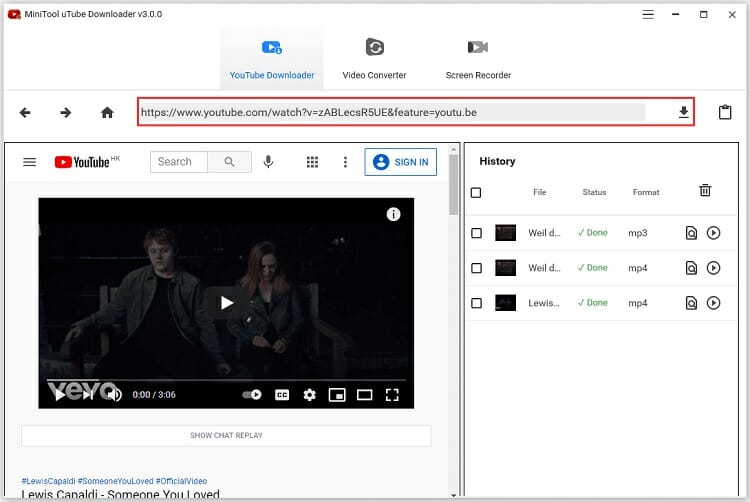The width and height of the screenshot is (750, 502).
Task: Open the Screen Recorder tab
Action: [x=478, y=58]
